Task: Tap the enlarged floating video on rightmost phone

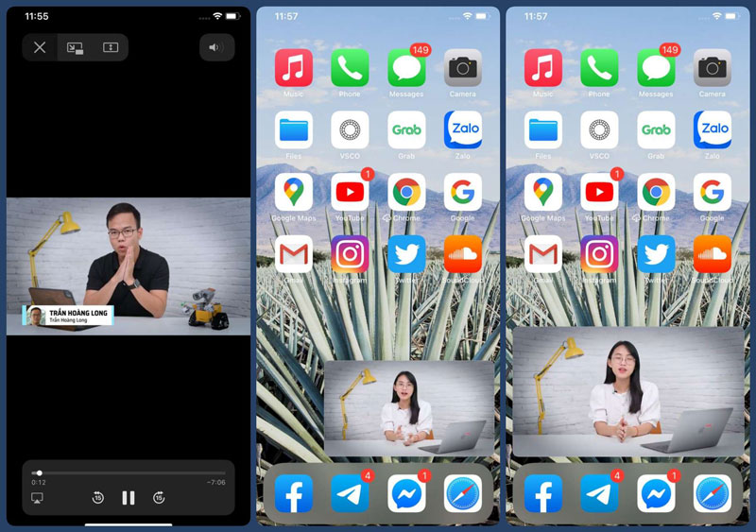Action: coord(627,391)
